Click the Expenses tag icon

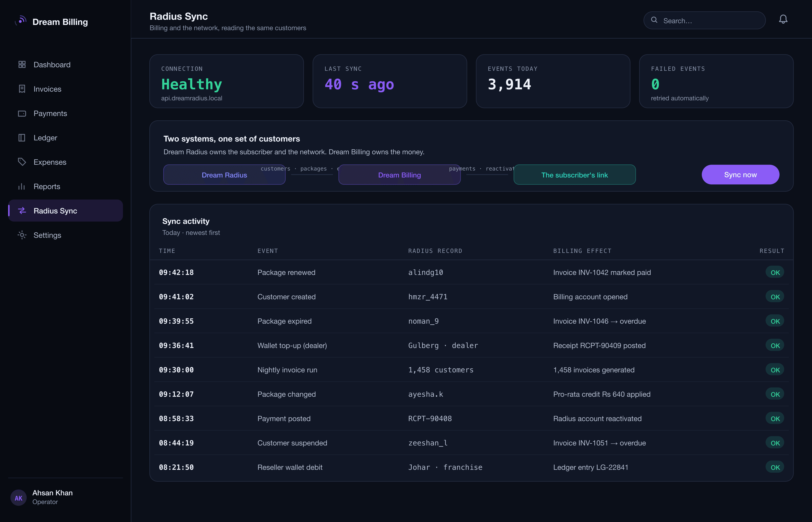pyautogui.click(x=22, y=162)
